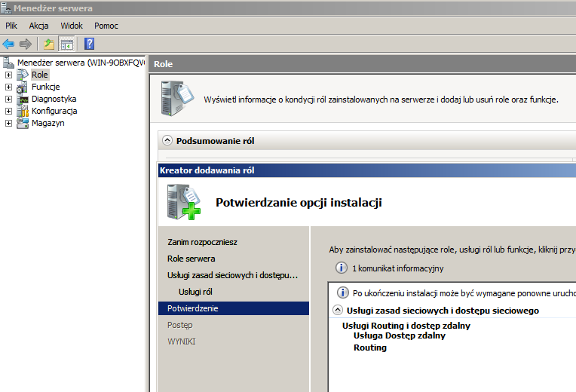Click the WYNIKI wizard step
Image resolution: width=576 pixels, height=392 pixels.
(x=182, y=341)
